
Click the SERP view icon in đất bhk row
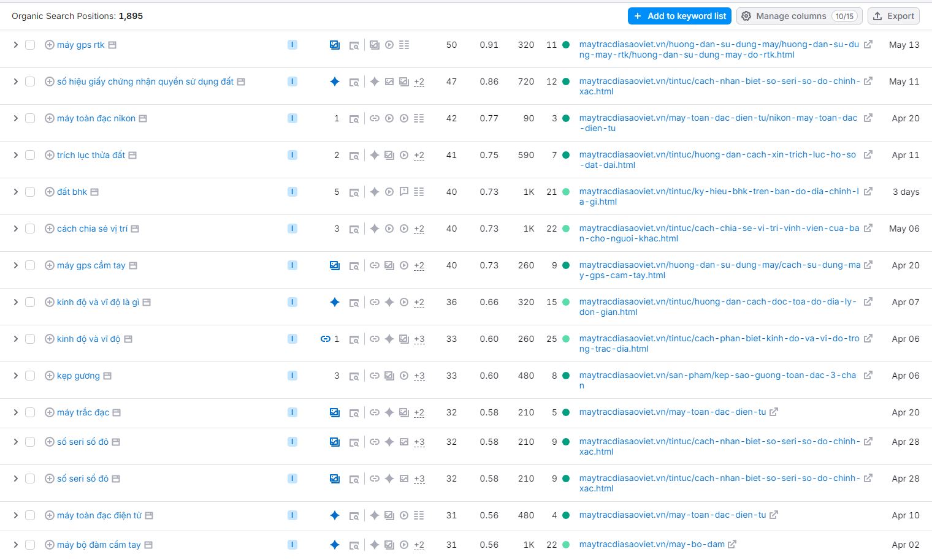coord(354,192)
